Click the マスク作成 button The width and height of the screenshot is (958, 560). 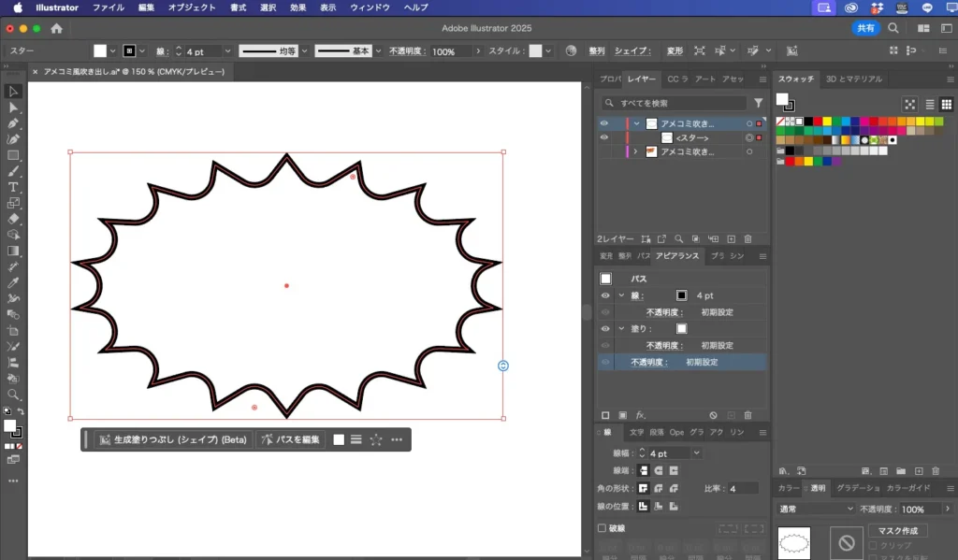[x=897, y=530]
